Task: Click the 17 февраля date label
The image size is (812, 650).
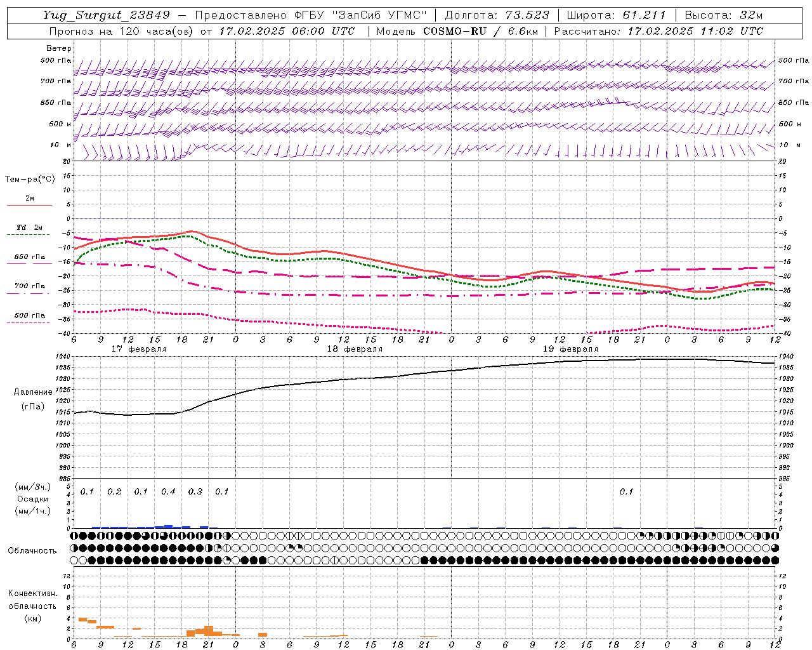Action: pos(139,349)
